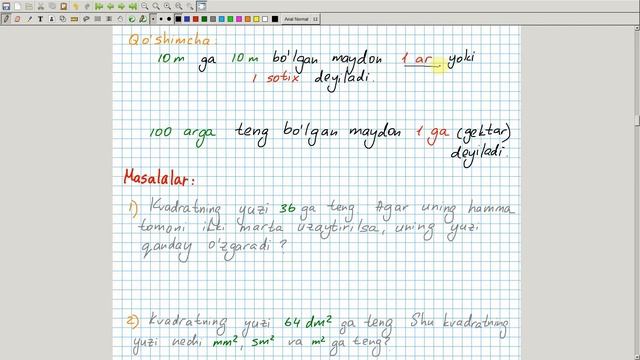Paste with the clipboard icon

point(64,6)
